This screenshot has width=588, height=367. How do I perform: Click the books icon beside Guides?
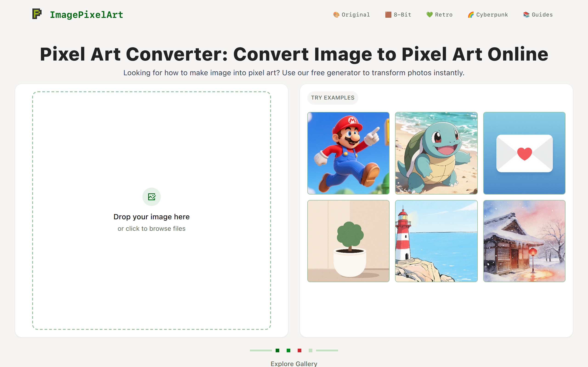point(526,14)
